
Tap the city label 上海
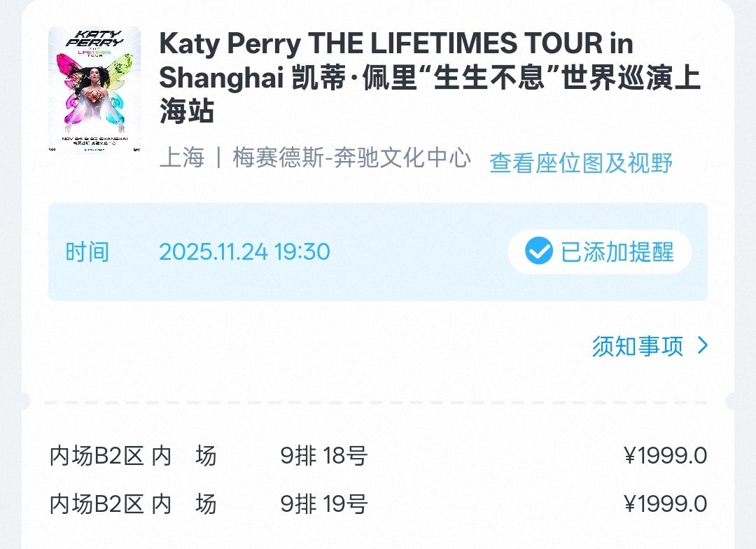(182, 158)
